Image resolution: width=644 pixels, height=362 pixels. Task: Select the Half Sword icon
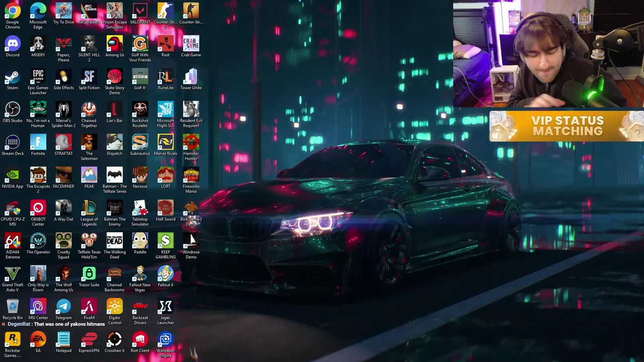(166, 210)
